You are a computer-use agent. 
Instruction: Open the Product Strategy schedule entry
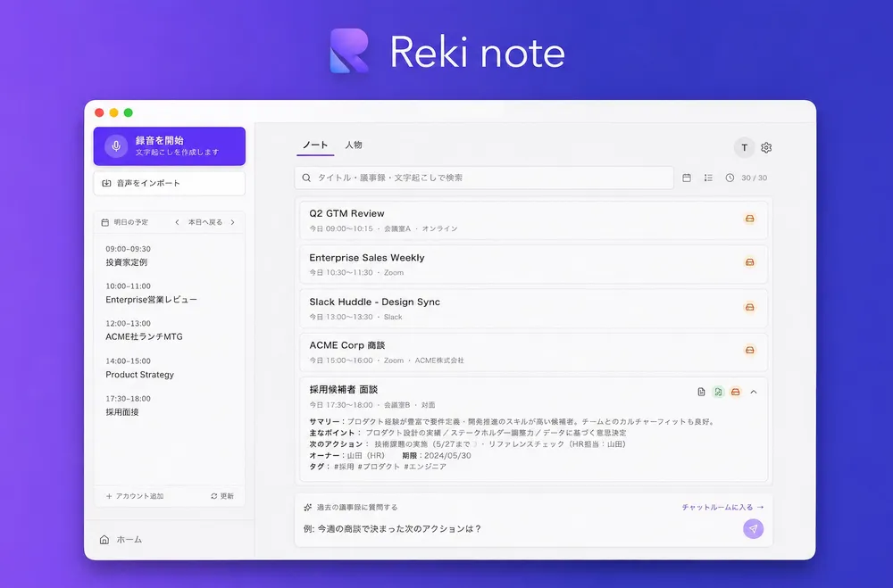[x=169, y=368]
